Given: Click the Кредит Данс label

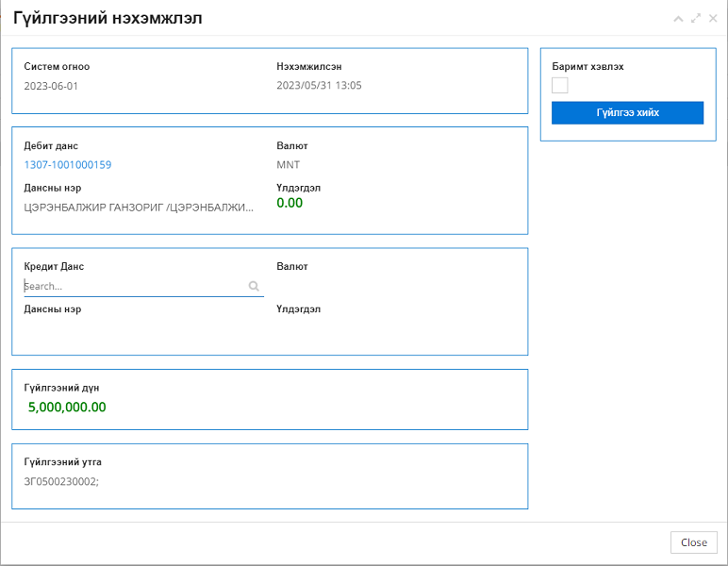Looking at the screenshot, I should click(54, 267).
